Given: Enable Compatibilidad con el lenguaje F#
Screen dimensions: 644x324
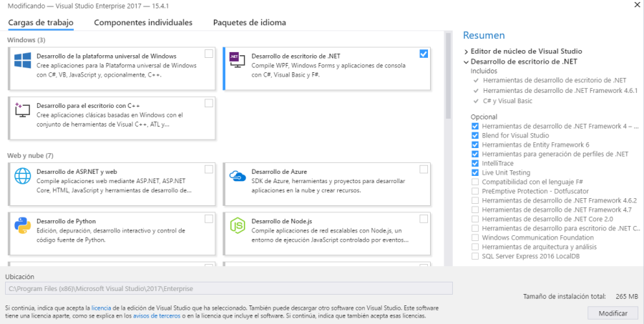Looking at the screenshot, I should [475, 182].
